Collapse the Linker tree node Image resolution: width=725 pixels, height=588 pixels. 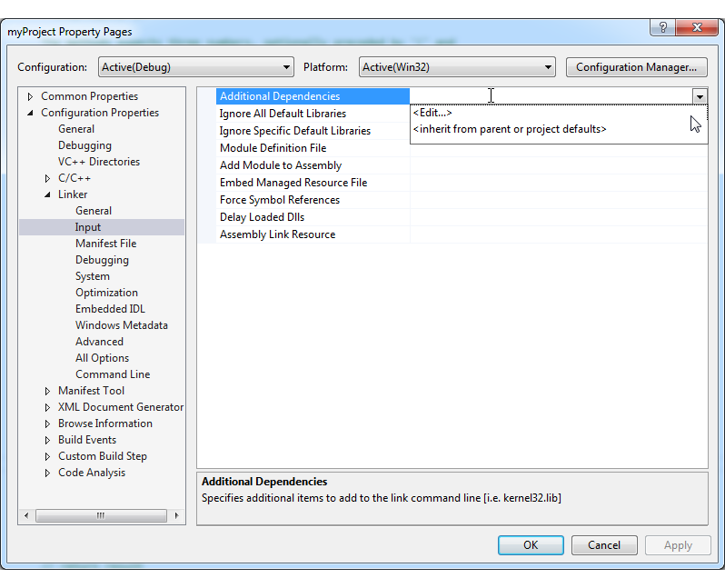47,194
